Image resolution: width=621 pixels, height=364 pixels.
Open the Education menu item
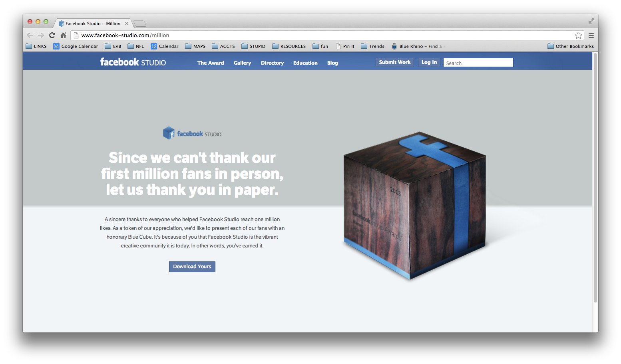coord(305,63)
